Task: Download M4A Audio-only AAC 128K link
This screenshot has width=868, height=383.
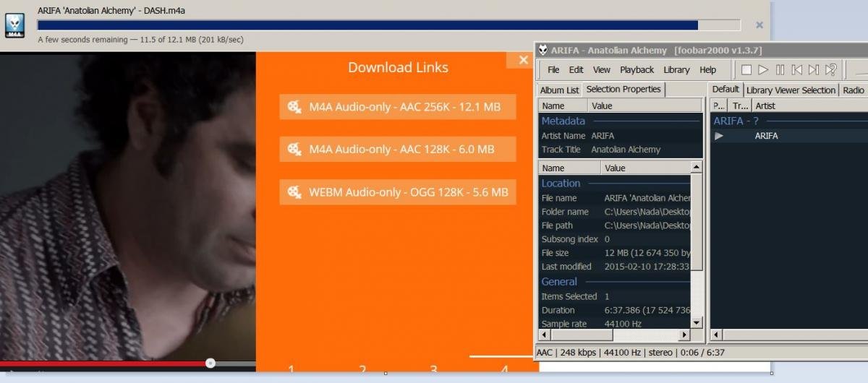Action: 397,150
